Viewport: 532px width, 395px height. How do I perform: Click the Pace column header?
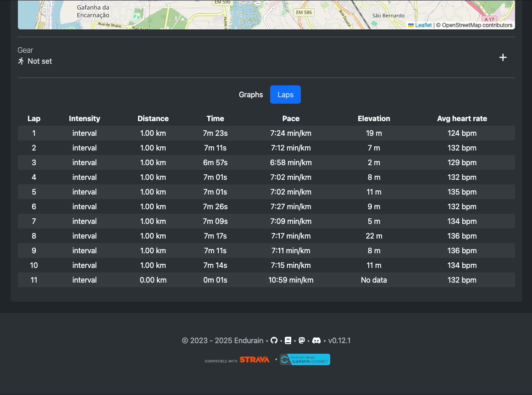pyautogui.click(x=291, y=118)
